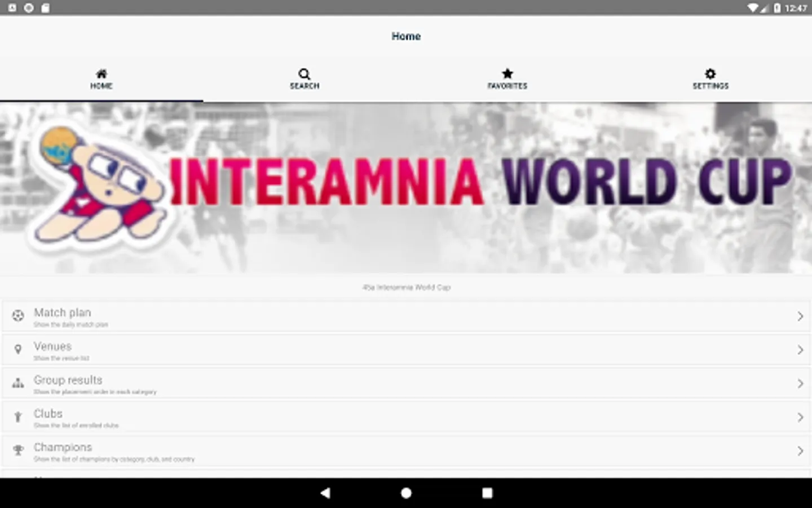This screenshot has height=508, width=812.
Task: Open Group results via its chevron
Action: (x=800, y=383)
